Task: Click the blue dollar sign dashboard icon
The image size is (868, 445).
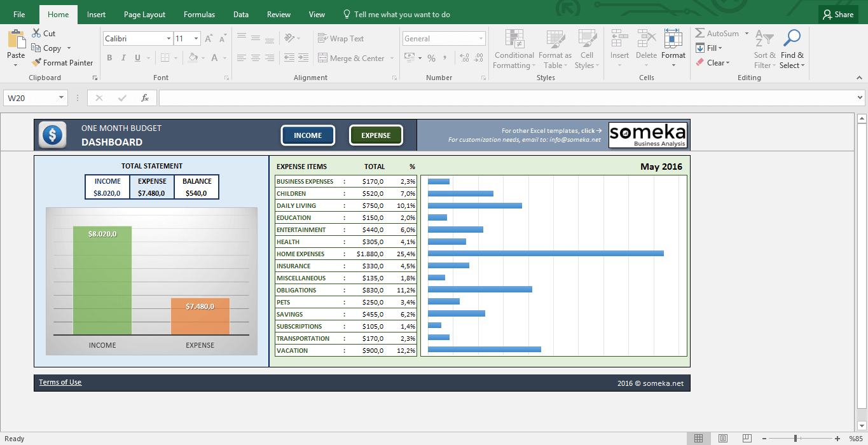Action: pos(52,135)
